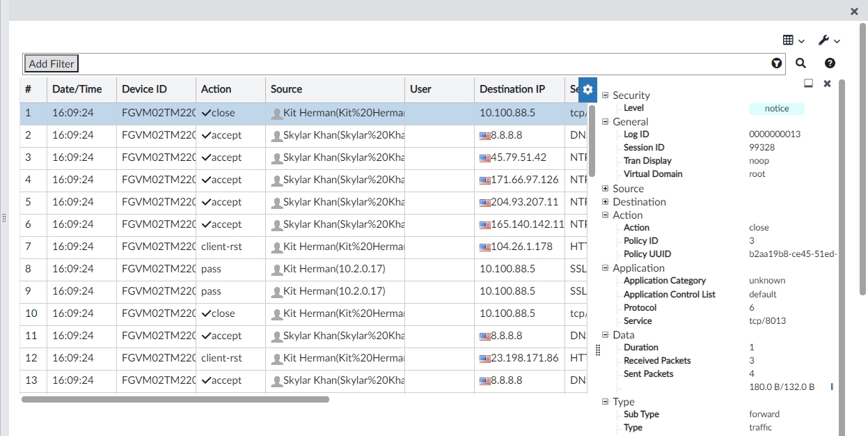Collapse the Data section
Viewport: 868px width, 436px height.
click(x=605, y=334)
